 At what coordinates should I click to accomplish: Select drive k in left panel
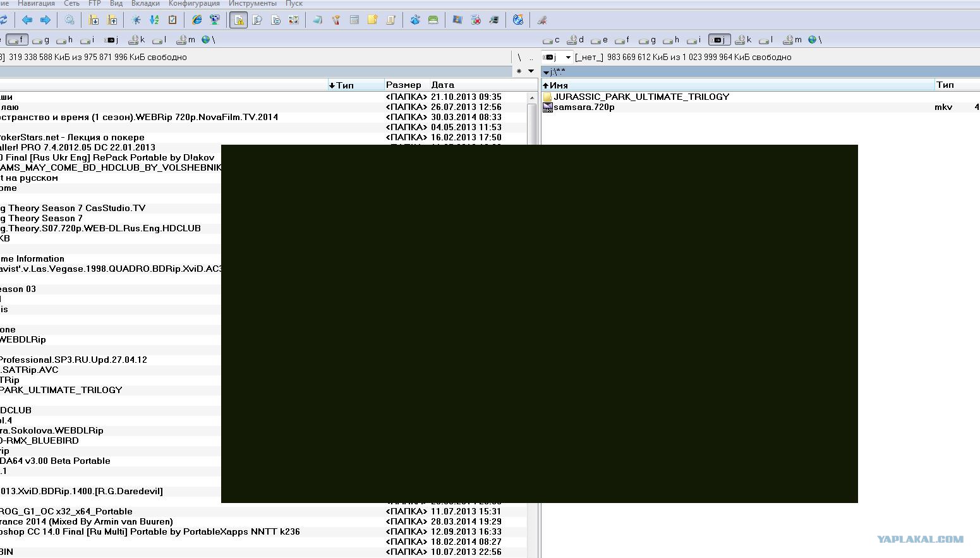136,40
